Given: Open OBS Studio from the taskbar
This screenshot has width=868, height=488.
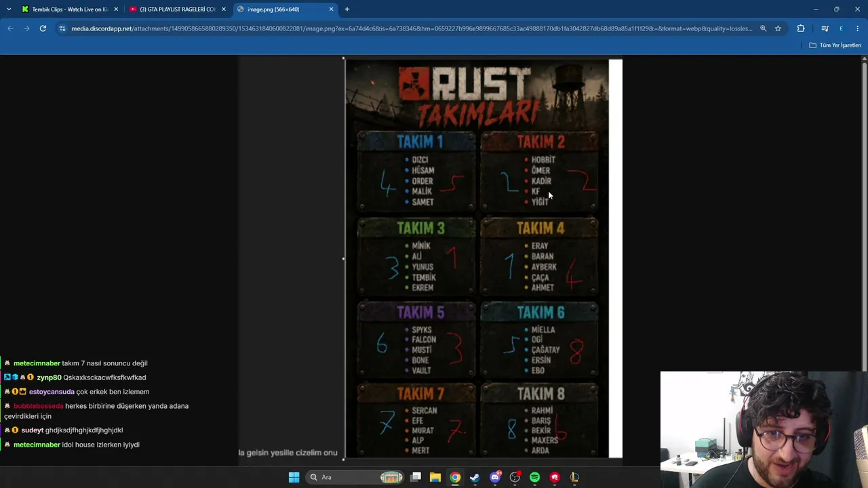Looking at the screenshot, I should (x=515, y=477).
